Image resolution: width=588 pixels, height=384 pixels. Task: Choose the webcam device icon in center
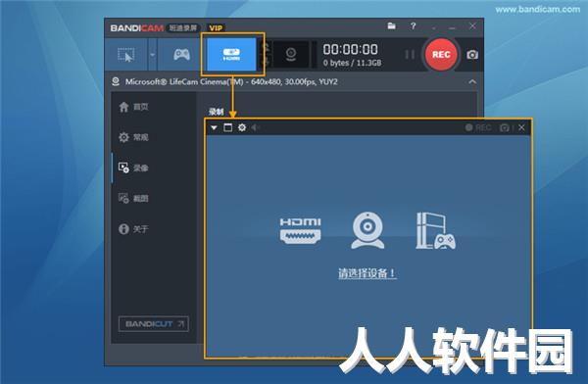pyautogui.click(x=367, y=230)
